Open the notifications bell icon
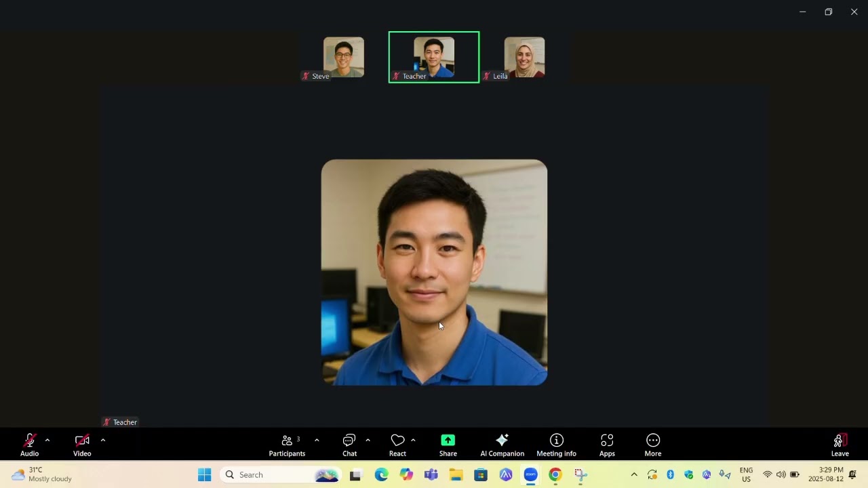Image resolution: width=868 pixels, height=488 pixels. (852, 474)
